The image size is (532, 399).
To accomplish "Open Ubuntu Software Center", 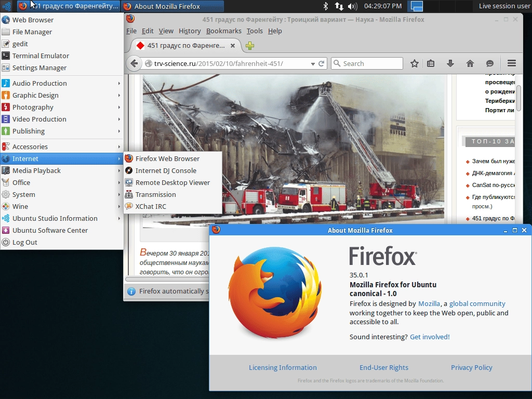I will [x=62, y=230].
